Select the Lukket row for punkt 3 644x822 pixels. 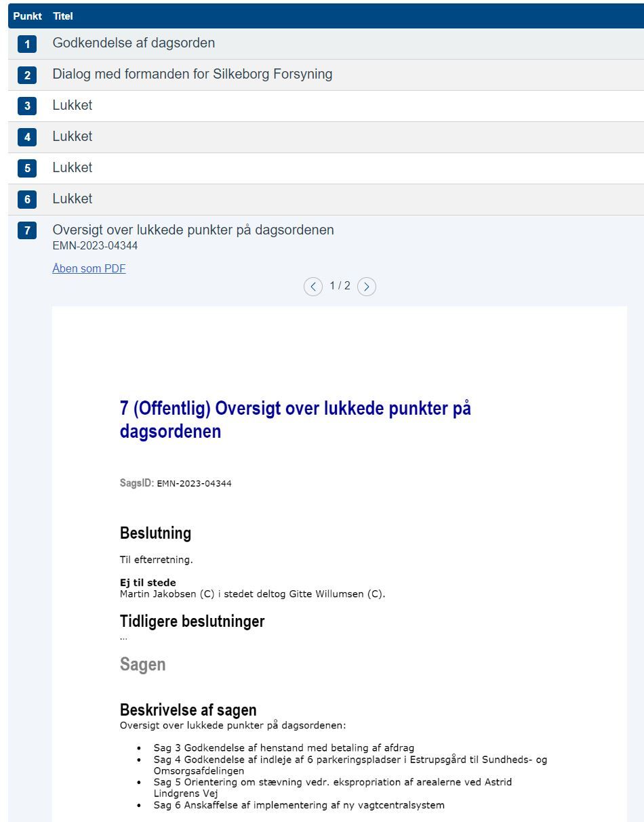pyautogui.click(x=326, y=106)
